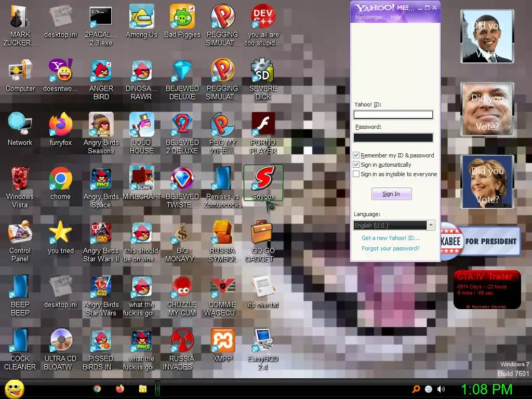The height and width of the screenshot is (399, 532).
Task: Open the Angry Birds Space desktop icon
Action: [101, 187]
